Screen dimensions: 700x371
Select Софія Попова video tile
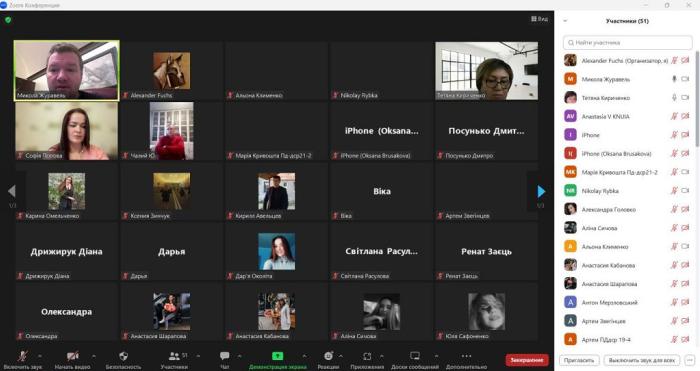(x=67, y=131)
